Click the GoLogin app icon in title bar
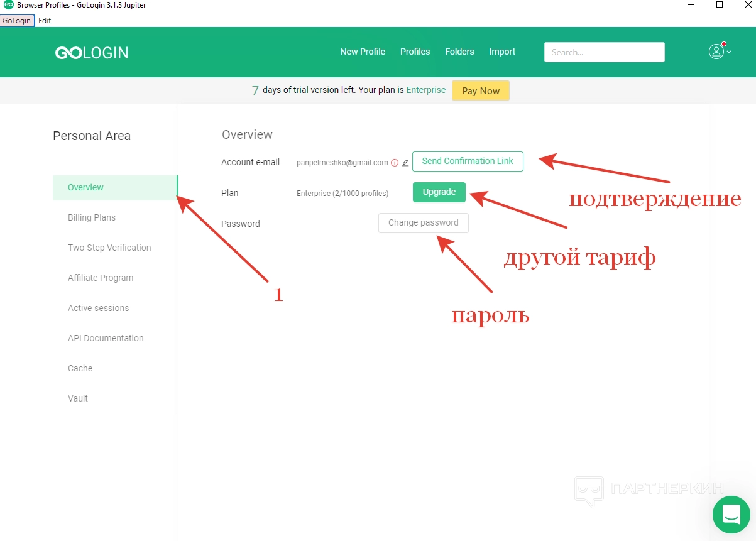 coord(9,5)
